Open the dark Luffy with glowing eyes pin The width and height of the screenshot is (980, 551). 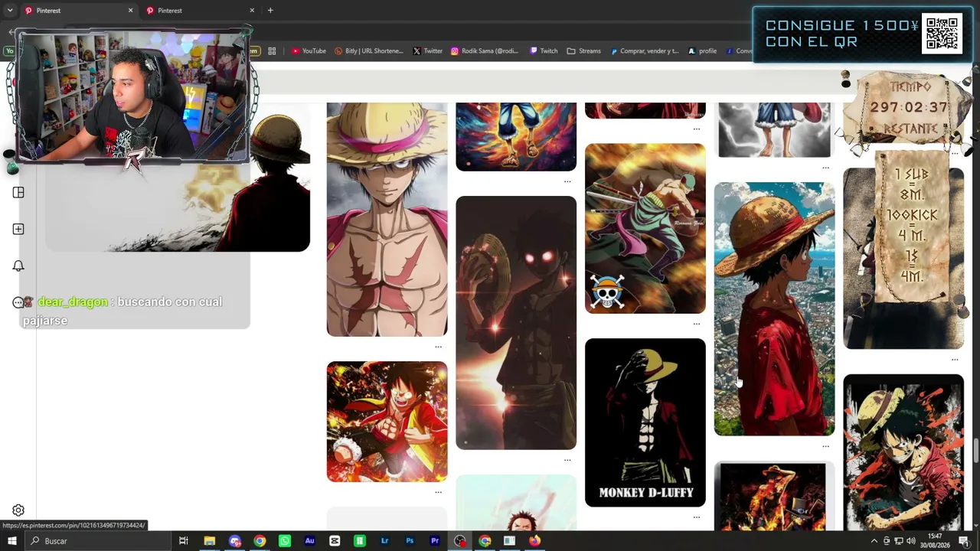[516, 323]
